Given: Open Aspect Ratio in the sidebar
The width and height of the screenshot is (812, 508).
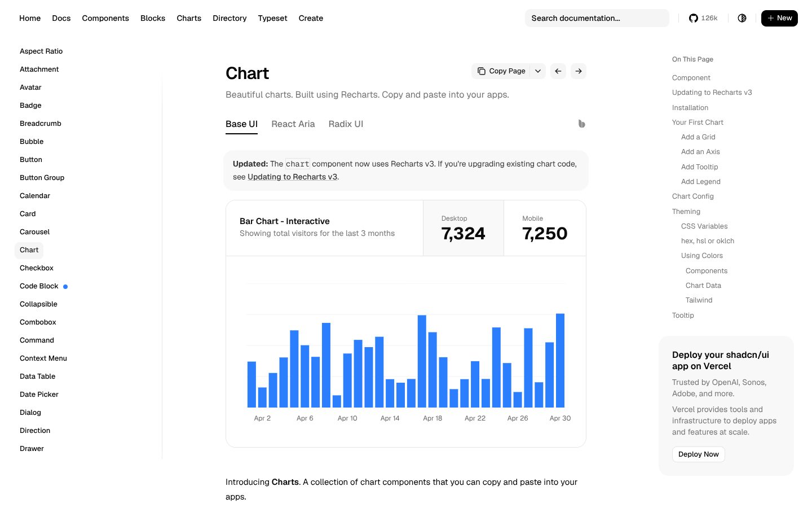Looking at the screenshot, I should (41, 51).
